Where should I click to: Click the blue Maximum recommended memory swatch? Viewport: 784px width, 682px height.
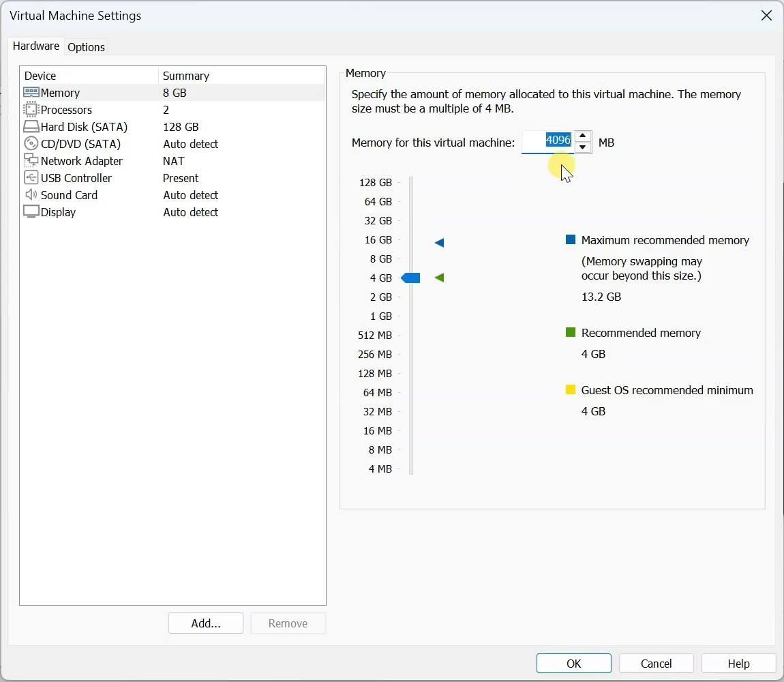[570, 239]
